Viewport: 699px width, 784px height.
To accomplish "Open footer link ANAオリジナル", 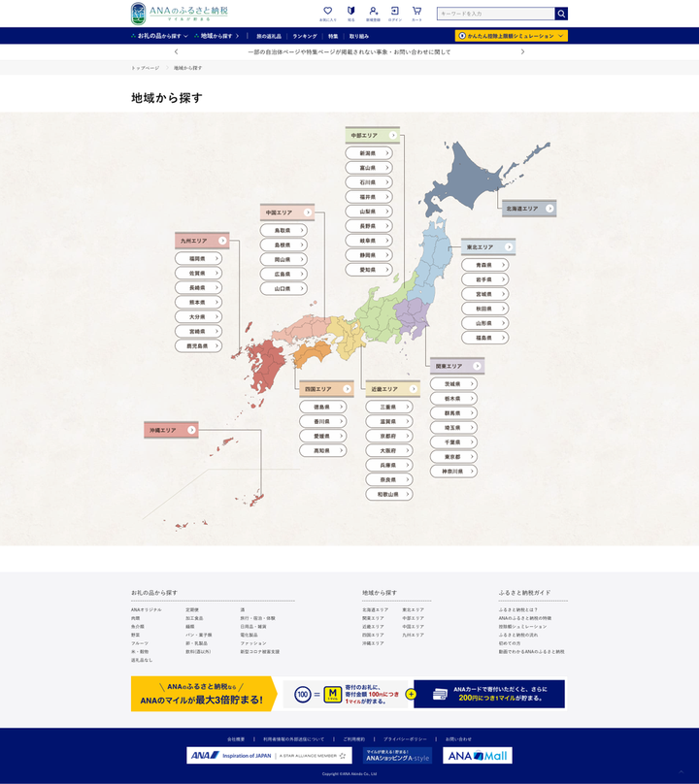I will (146, 610).
